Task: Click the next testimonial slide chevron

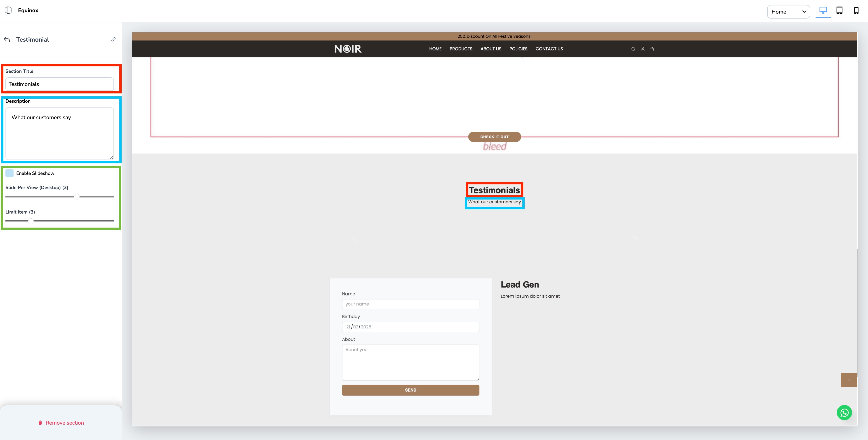Action: click(634, 239)
